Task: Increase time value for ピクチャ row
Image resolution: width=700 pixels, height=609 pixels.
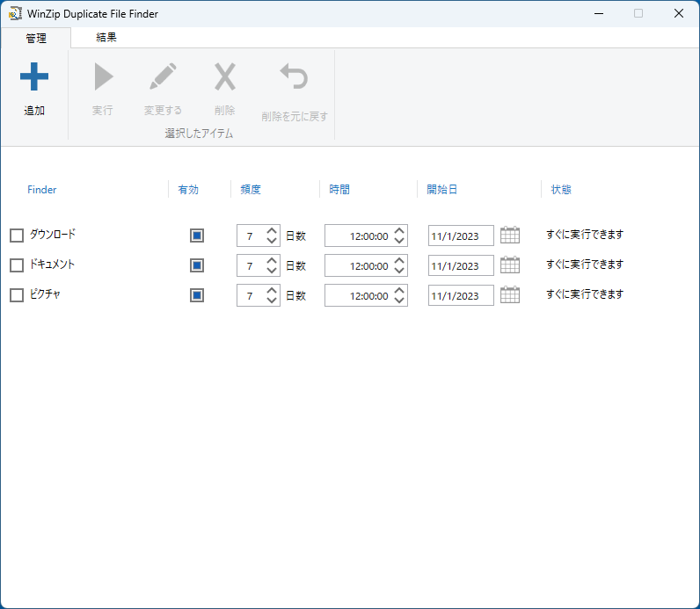Action: 399,291
